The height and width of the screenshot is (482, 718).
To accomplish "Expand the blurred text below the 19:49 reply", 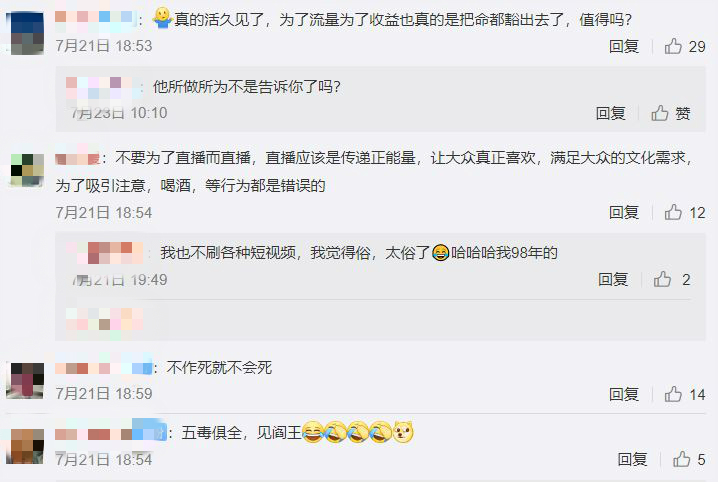I will point(104,319).
